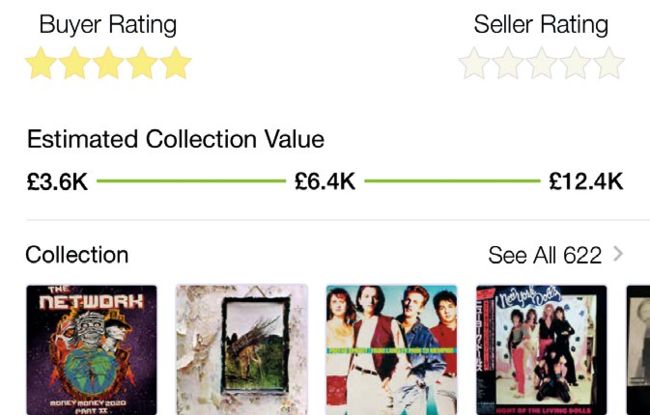Click the second Buyer Rating star
This screenshot has height=415, width=650.
(x=75, y=65)
